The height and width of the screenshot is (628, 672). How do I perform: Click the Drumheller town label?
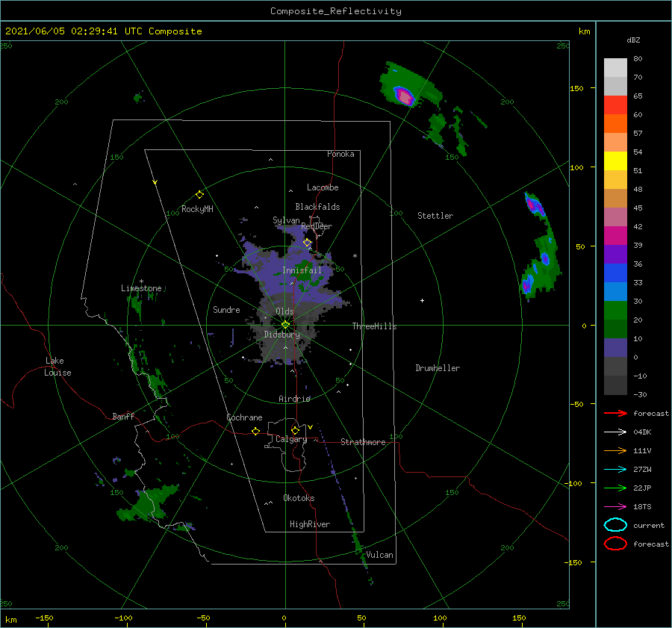coord(438,368)
